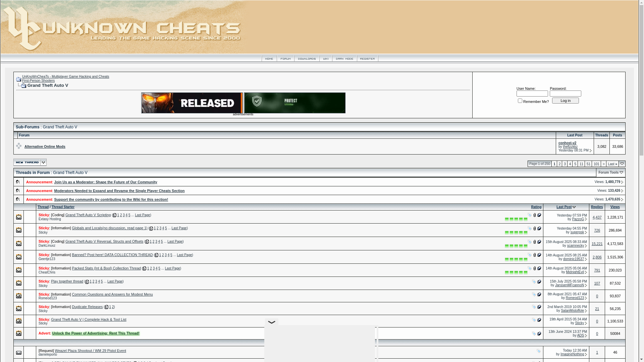Open Grand Theft Auto V Scripting thread

click(88, 215)
